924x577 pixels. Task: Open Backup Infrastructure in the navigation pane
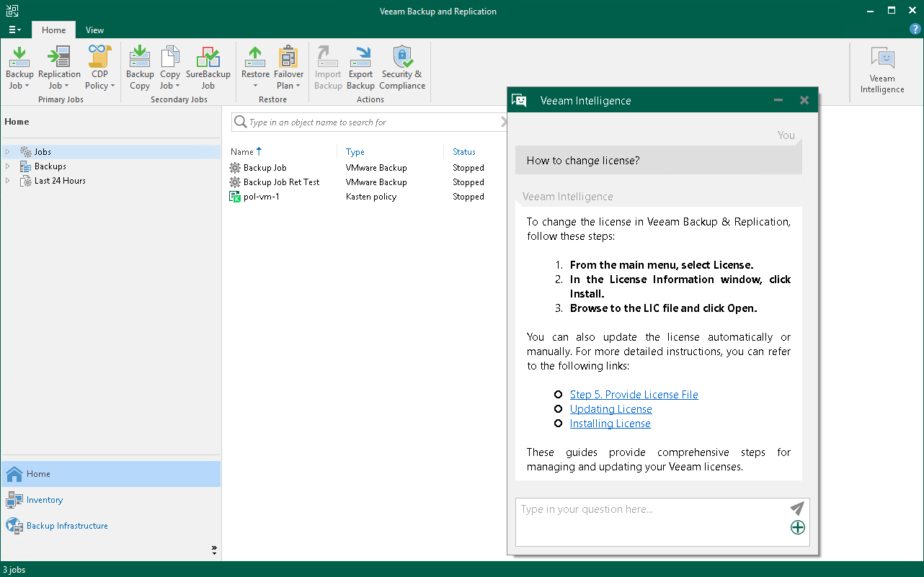(x=67, y=526)
